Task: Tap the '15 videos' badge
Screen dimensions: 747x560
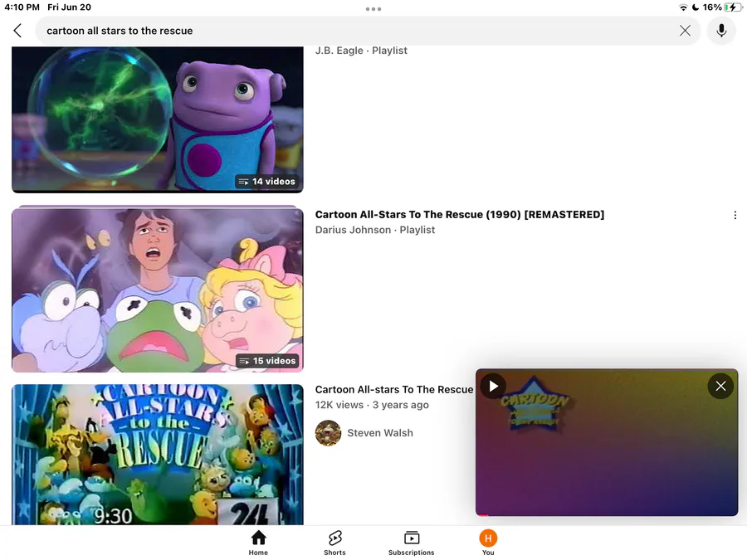Action: pyautogui.click(x=267, y=361)
